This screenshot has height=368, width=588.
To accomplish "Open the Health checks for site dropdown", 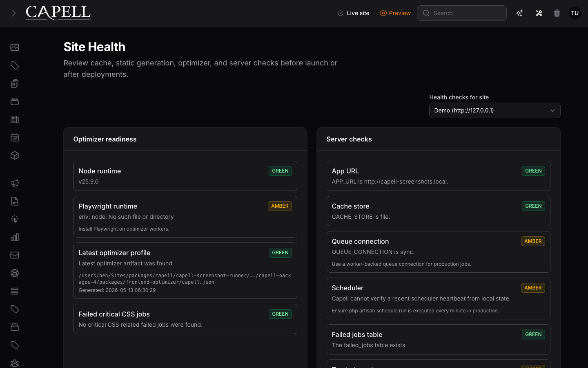I will (494, 110).
